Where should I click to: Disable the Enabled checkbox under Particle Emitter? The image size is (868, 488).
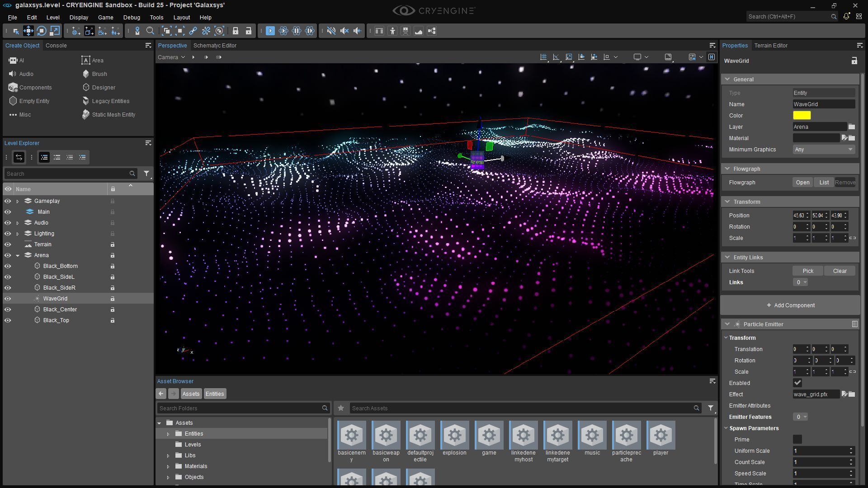tap(798, 383)
